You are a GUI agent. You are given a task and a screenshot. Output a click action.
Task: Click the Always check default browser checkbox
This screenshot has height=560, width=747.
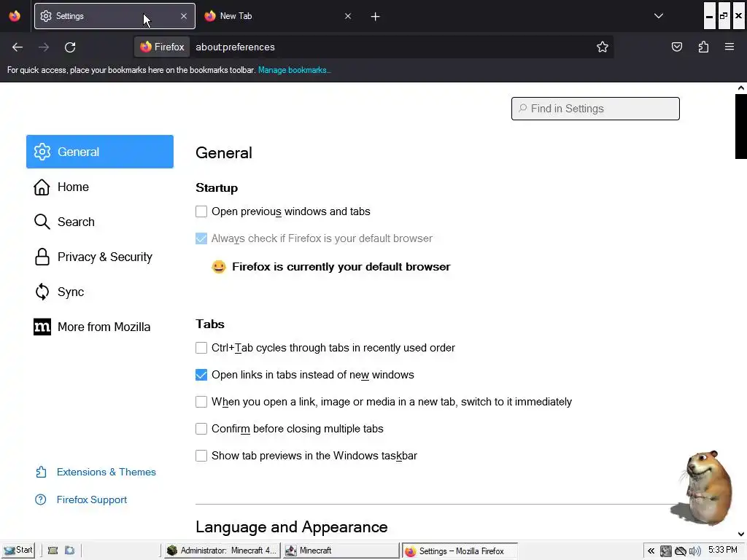click(201, 238)
